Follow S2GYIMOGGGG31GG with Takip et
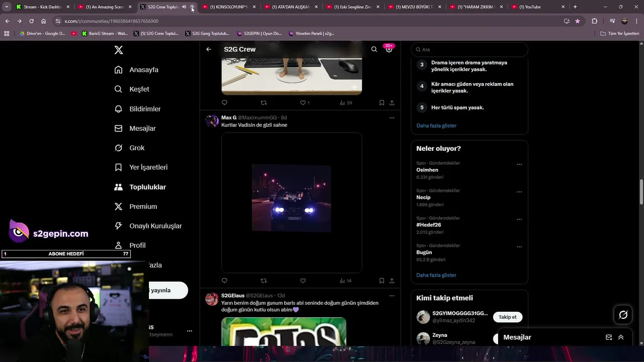 [x=508, y=317]
